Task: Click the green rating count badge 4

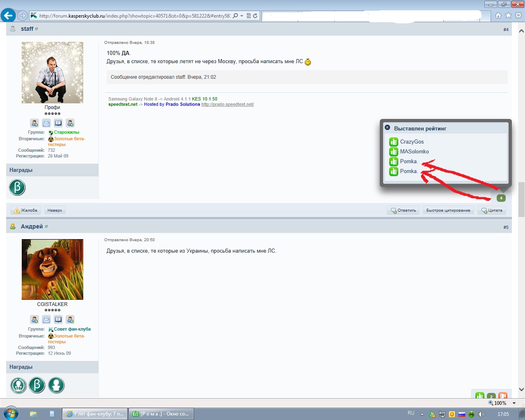Action: [x=501, y=198]
